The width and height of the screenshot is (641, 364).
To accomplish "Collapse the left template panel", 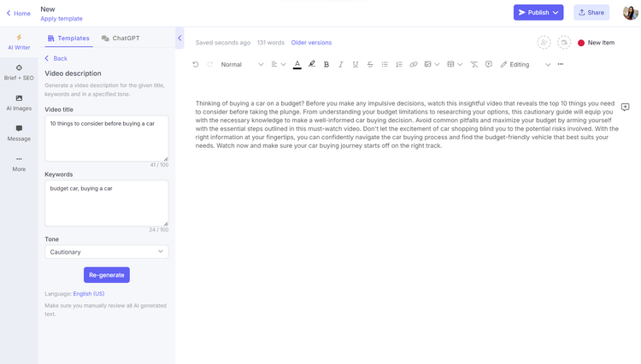I will point(179,38).
